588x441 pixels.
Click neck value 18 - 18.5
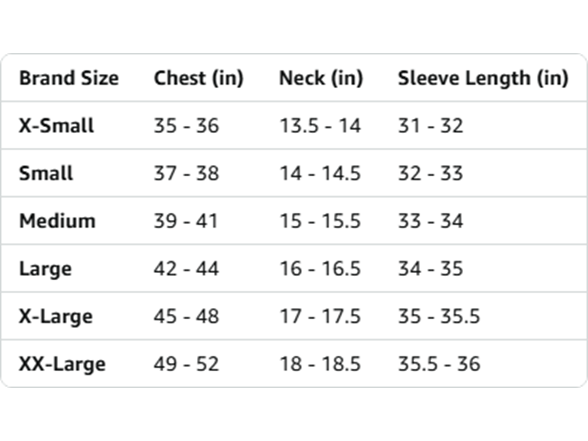320,364
